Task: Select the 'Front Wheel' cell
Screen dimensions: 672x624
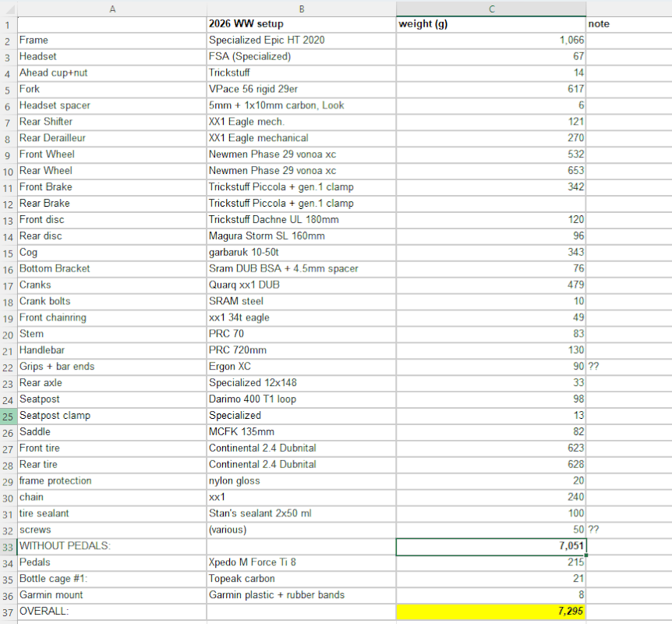Action: coord(112,154)
